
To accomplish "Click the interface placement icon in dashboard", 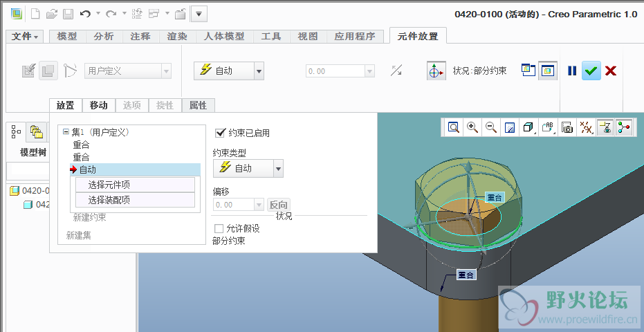I will 28,71.
